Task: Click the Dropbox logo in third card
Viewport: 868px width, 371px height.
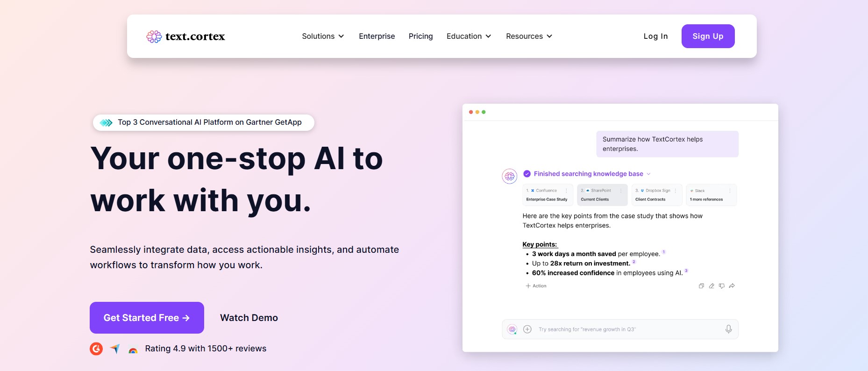Action: [642, 191]
